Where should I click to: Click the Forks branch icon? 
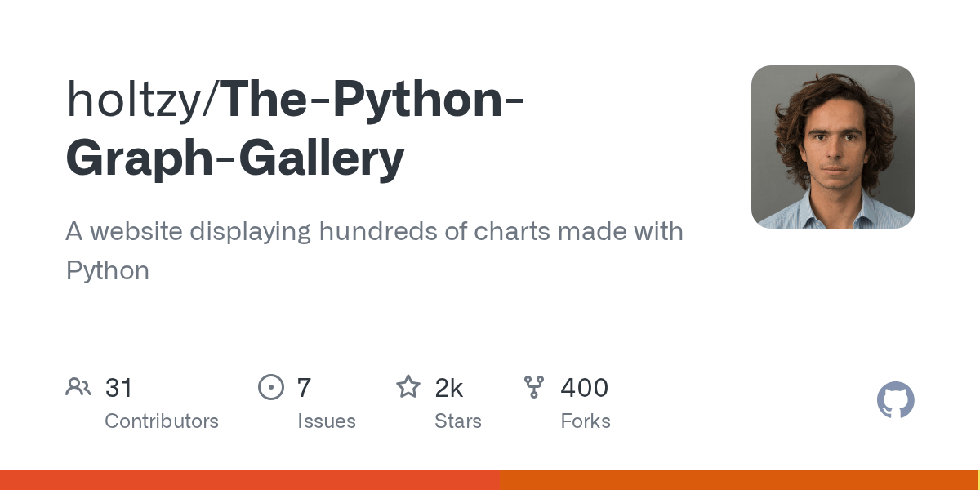point(534,386)
